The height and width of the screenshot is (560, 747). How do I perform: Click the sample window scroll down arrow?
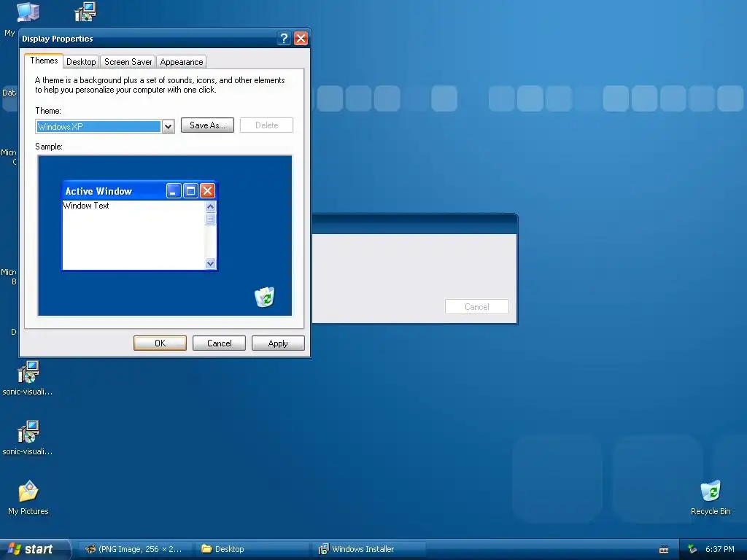pos(210,263)
